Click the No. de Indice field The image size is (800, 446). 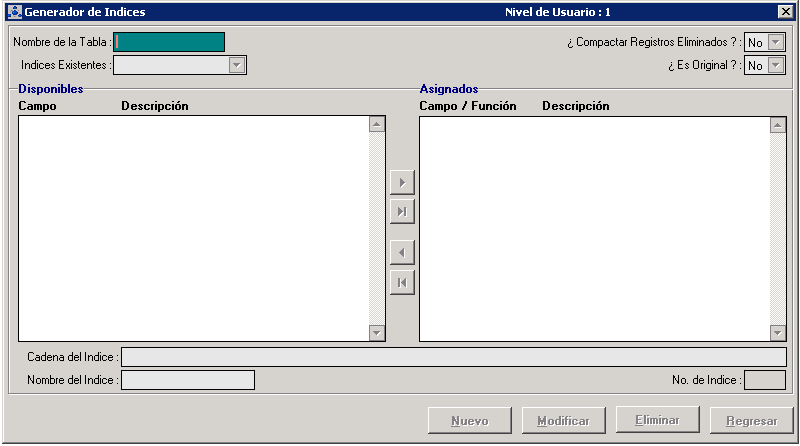(765, 380)
